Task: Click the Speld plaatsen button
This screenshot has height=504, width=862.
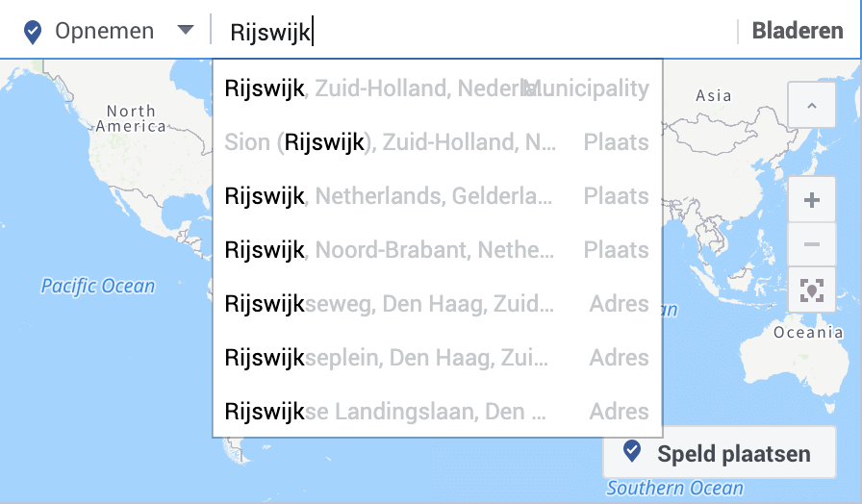Action: point(719,453)
